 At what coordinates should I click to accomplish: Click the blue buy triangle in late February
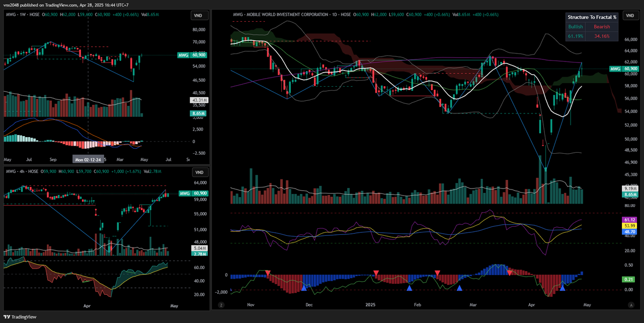[459, 288]
